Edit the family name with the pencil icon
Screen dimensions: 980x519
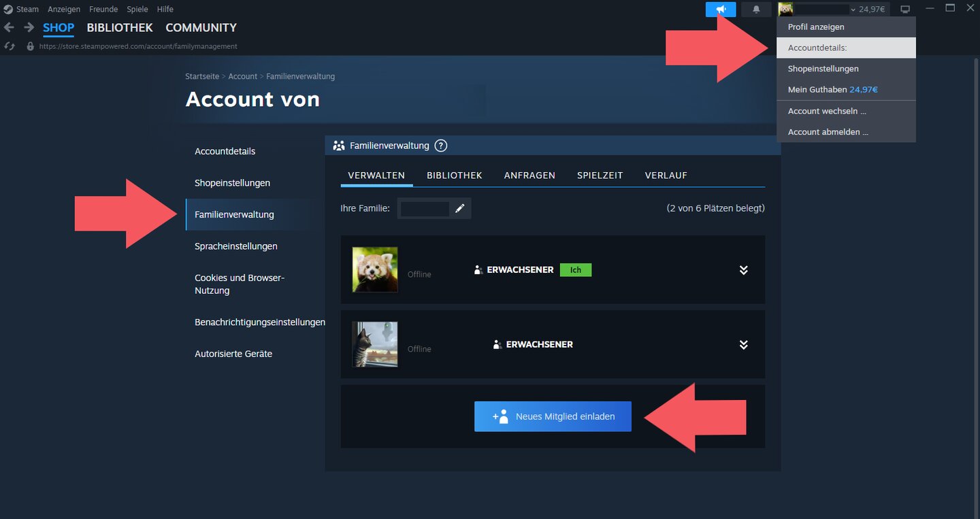coord(460,208)
